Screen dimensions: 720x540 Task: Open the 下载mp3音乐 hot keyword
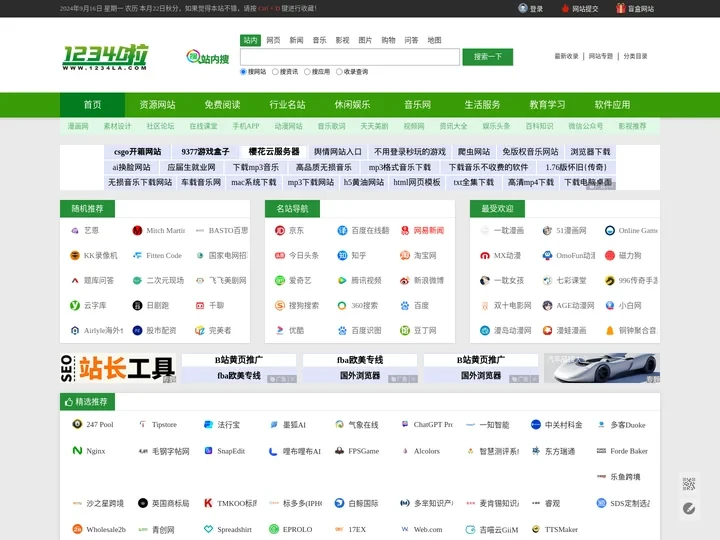256,167
